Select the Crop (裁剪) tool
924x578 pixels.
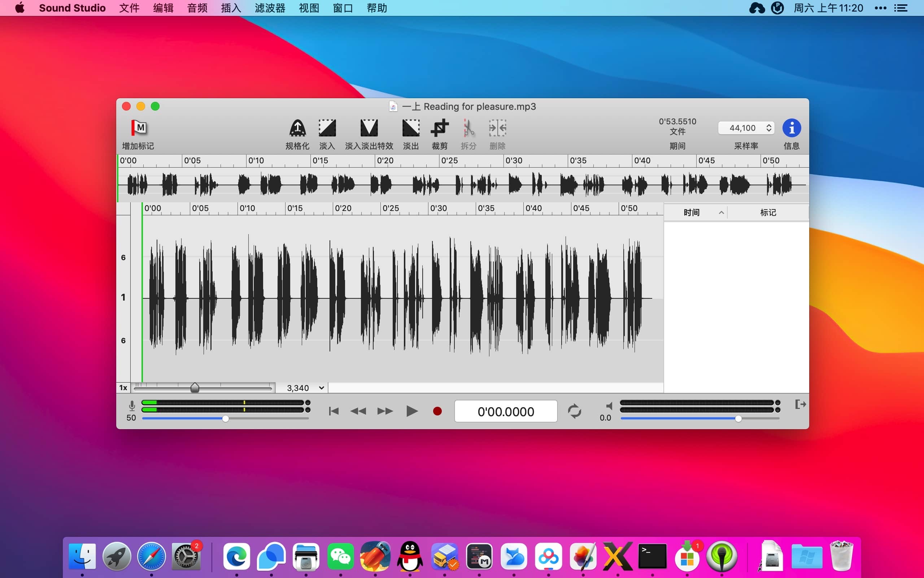pos(440,128)
